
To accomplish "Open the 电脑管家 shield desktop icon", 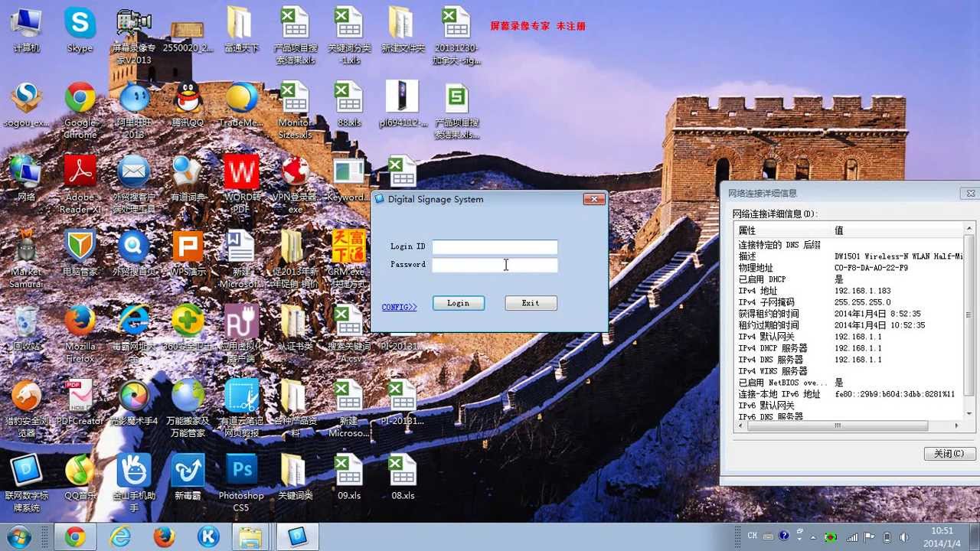I will point(80,253).
